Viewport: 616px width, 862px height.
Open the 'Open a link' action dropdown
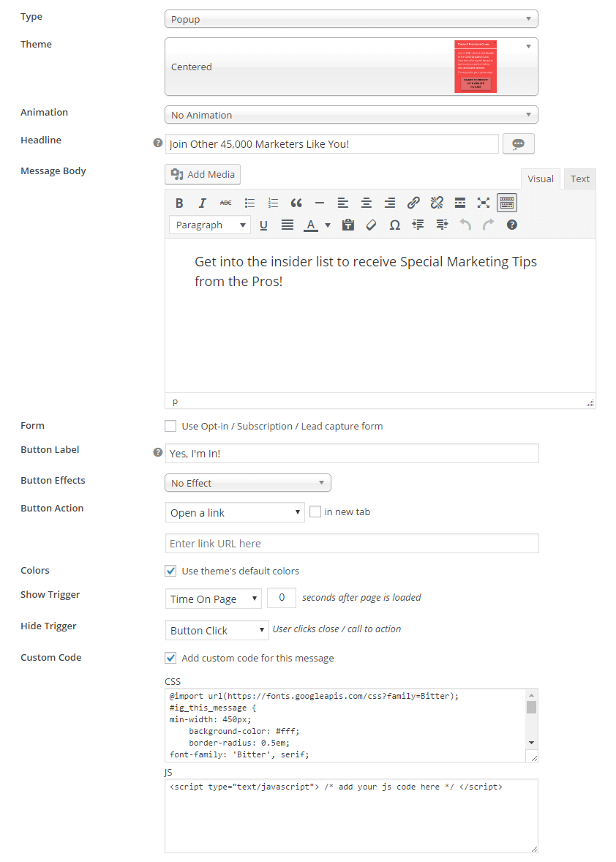pos(235,512)
